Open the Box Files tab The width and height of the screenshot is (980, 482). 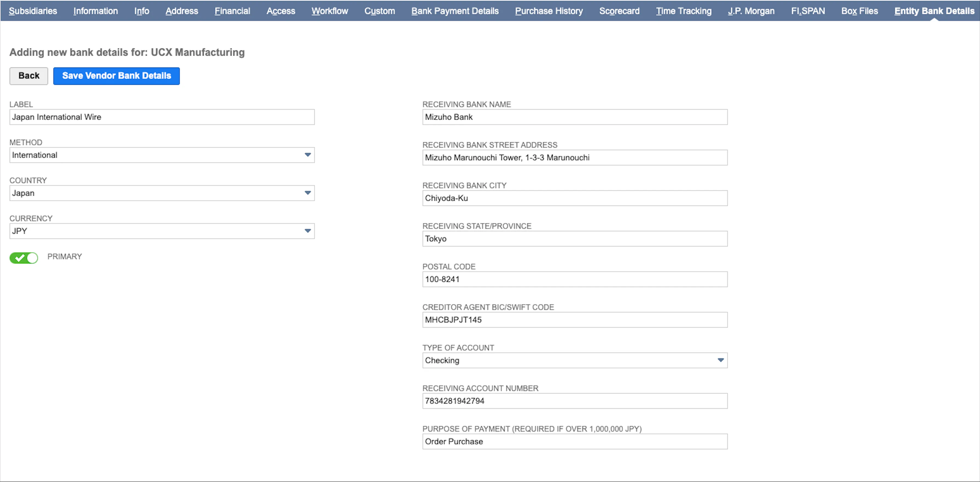click(860, 11)
